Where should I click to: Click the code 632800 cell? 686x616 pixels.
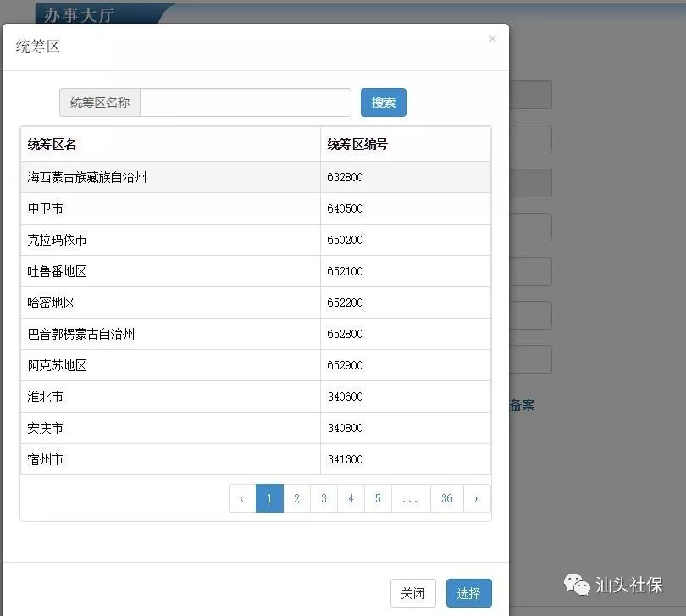(x=406, y=177)
